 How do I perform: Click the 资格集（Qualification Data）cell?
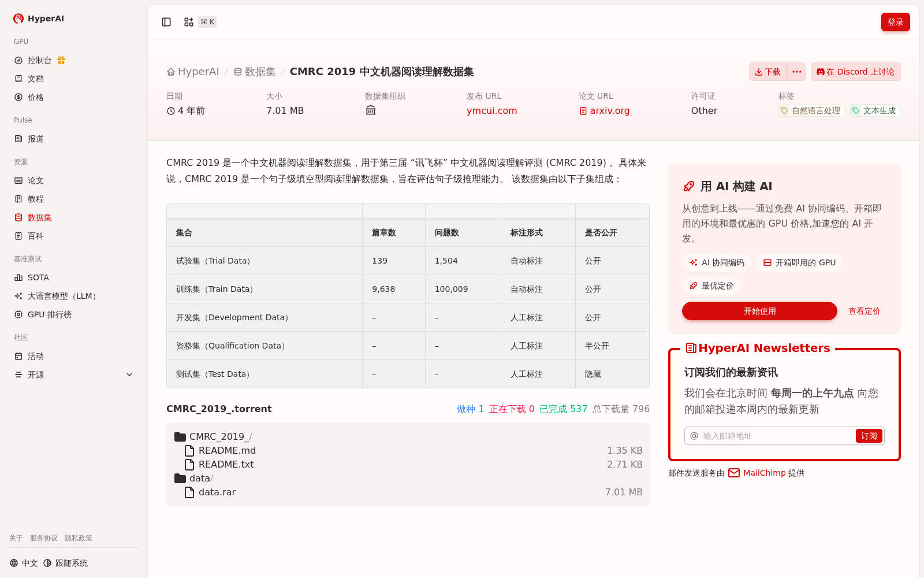pyautogui.click(x=264, y=346)
